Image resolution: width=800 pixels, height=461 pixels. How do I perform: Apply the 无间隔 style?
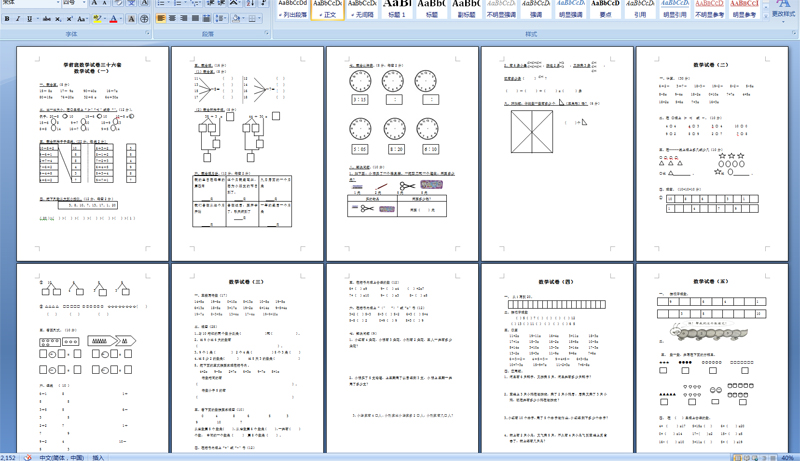pos(362,9)
